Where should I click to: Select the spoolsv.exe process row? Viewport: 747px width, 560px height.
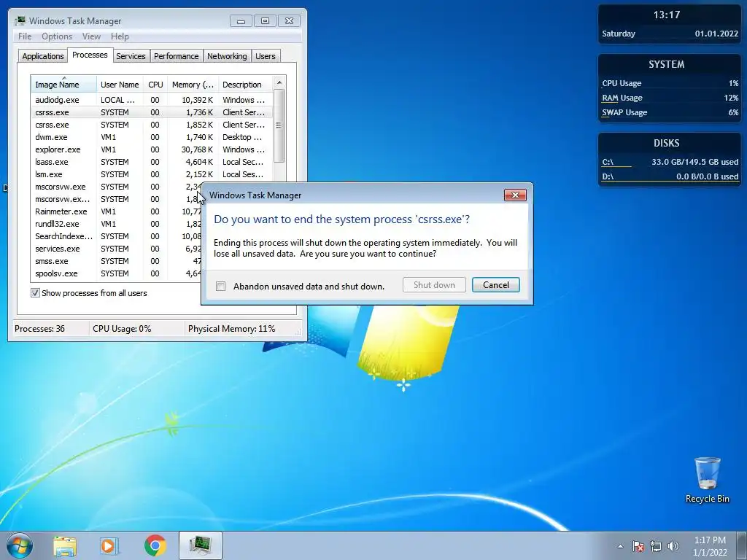coord(117,273)
